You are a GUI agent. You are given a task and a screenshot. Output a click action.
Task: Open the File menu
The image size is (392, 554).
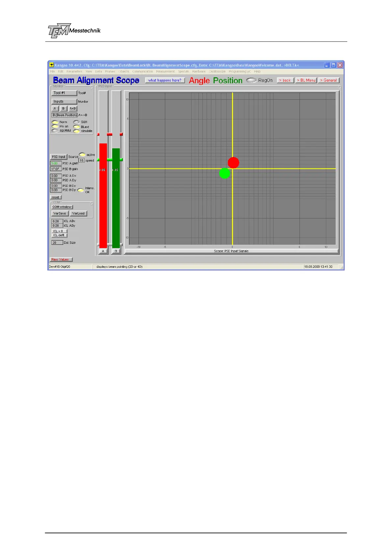click(52, 71)
